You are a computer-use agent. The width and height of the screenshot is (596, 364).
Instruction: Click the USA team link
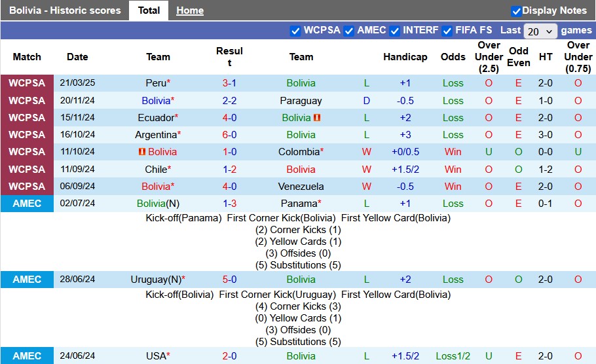click(x=156, y=356)
